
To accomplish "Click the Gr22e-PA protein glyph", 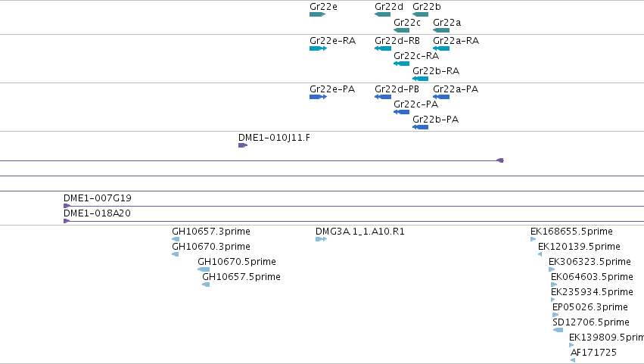I will coord(319,97).
